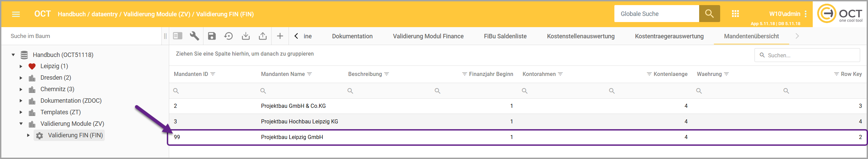Open the W10\admin user options menu
This screenshot has width=868, height=159.
pyautogui.click(x=806, y=14)
